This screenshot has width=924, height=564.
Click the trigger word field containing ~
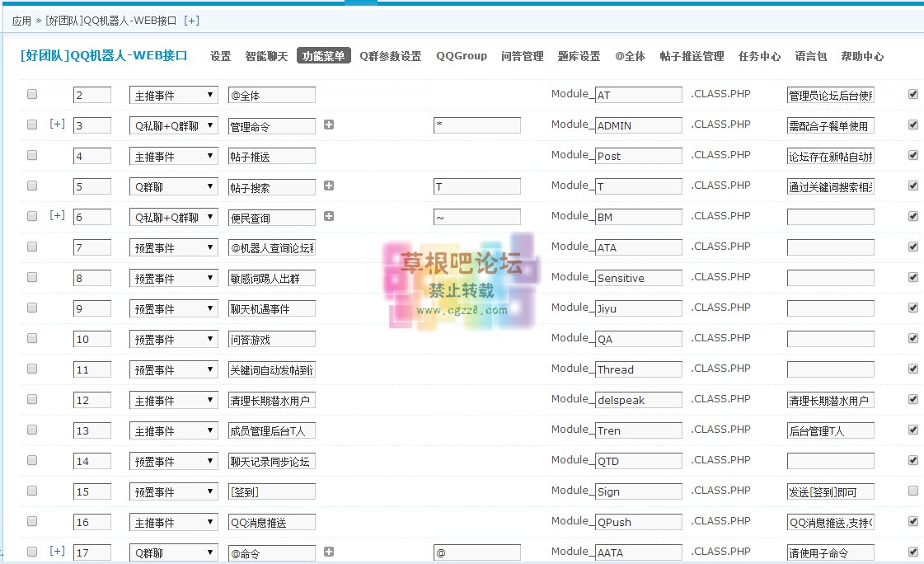(x=478, y=216)
